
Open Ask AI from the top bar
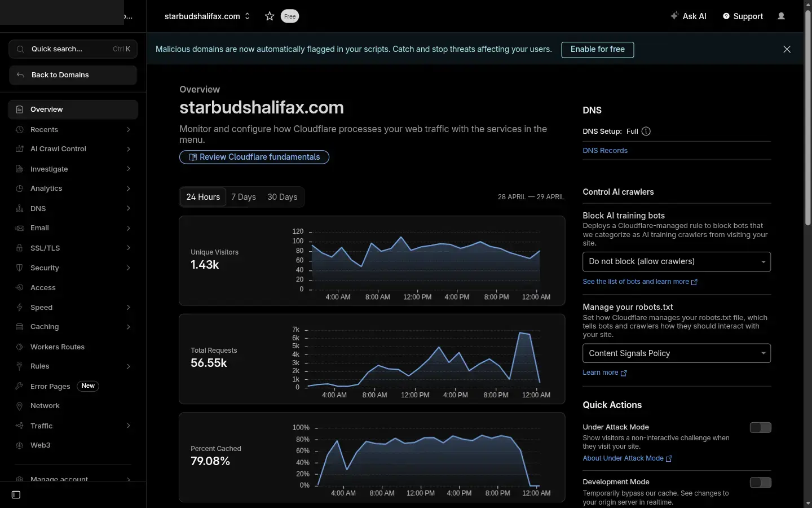click(689, 16)
